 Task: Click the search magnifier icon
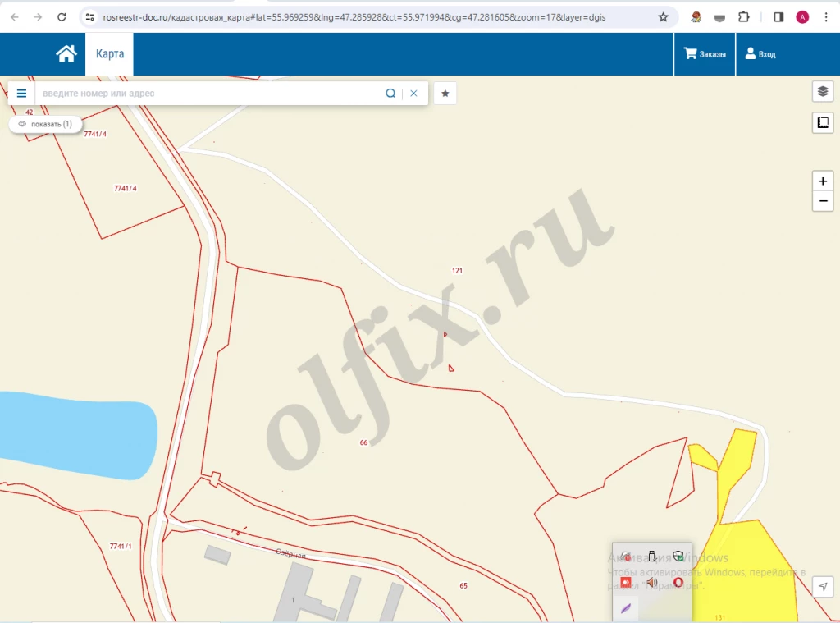(390, 94)
